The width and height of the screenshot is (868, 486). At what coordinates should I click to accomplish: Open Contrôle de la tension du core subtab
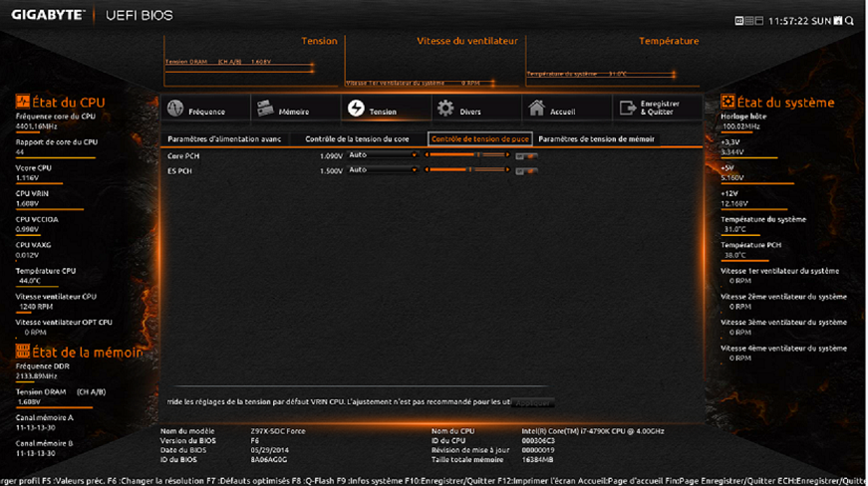pos(357,139)
